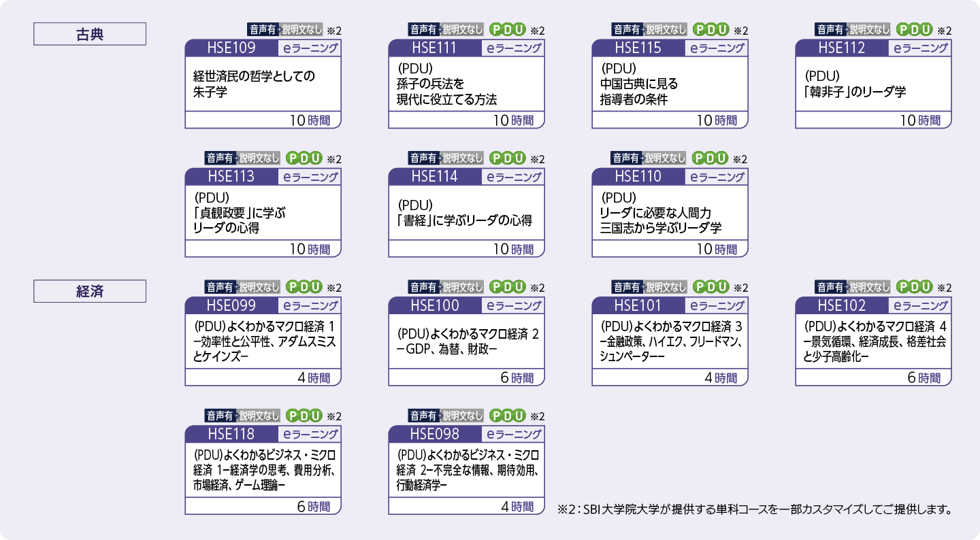Open course code HSE110 header
Viewport: 980px width, 540px height.
tap(638, 177)
